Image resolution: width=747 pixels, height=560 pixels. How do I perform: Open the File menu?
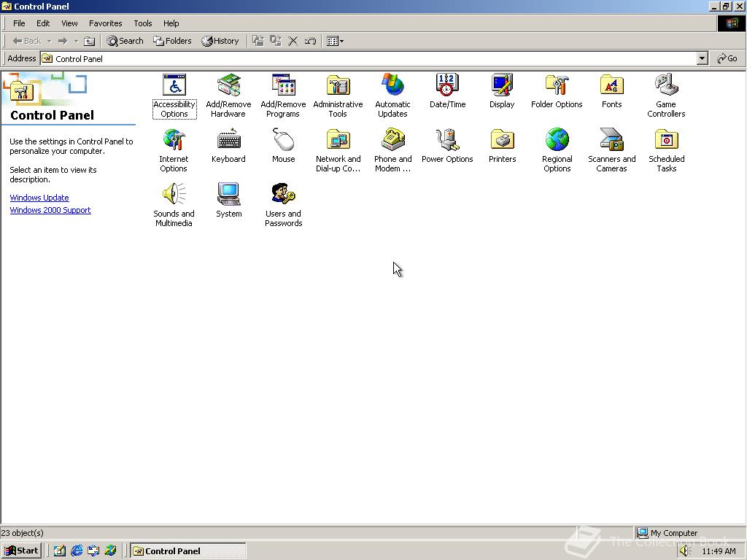point(19,23)
